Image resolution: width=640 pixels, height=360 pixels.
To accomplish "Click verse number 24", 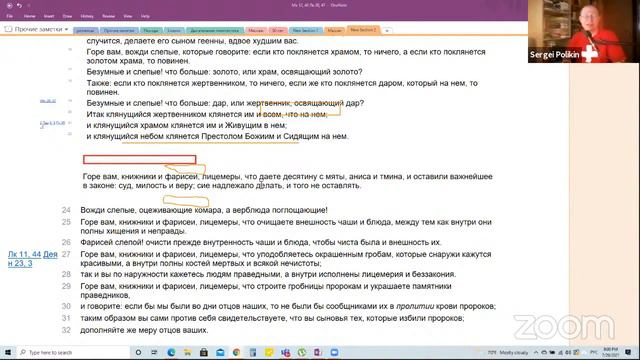I will pos(66,210).
